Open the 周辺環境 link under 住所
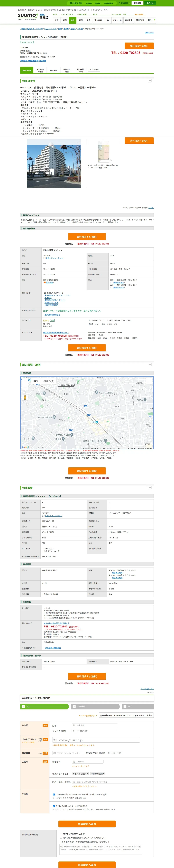 point(49,282)
